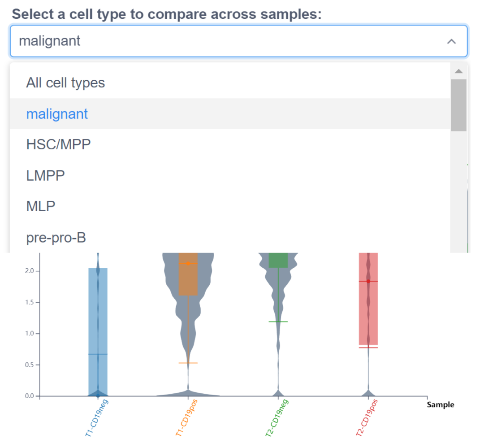Pick MLP cell type option

pyautogui.click(x=41, y=206)
